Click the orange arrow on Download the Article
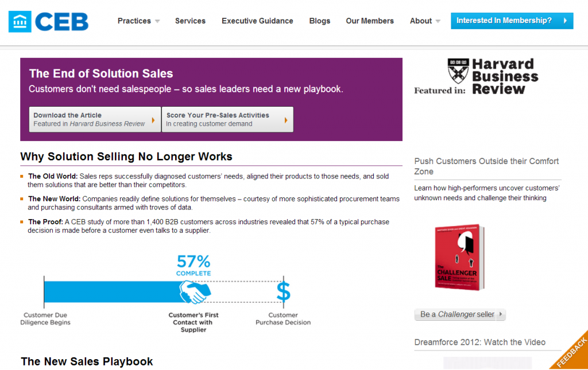588x370 pixels. click(153, 120)
